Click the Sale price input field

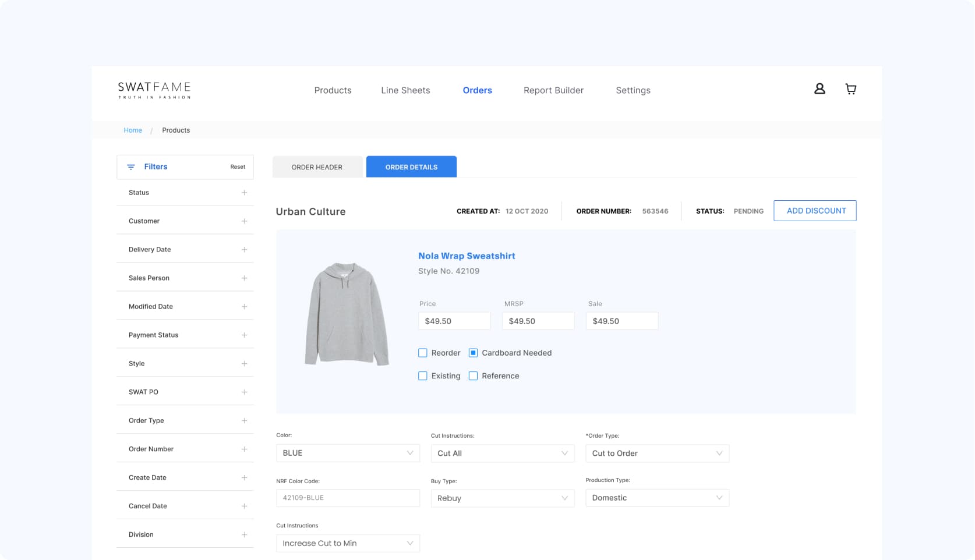tap(622, 321)
